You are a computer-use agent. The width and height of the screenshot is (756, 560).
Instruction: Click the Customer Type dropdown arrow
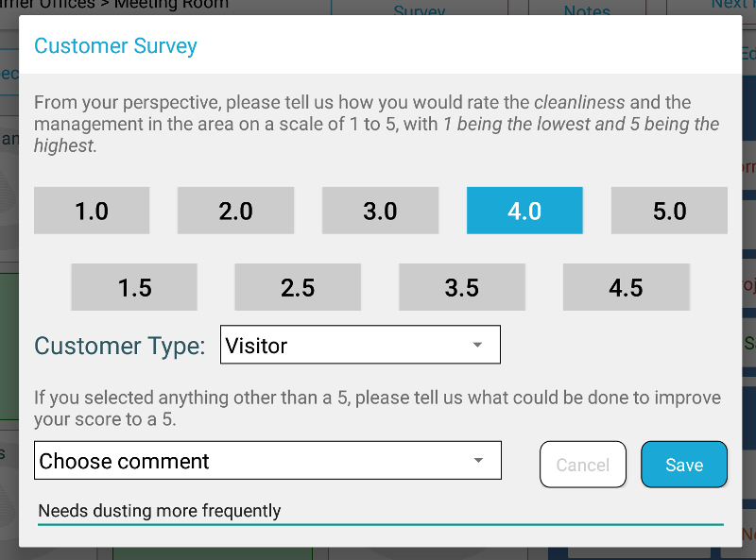pyautogui.click(x=477, y=346)
